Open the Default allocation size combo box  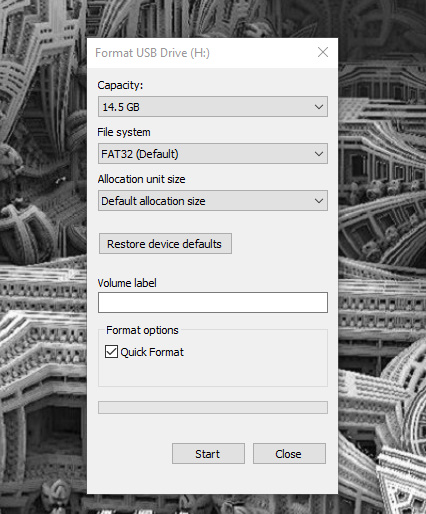coord(213,201)
